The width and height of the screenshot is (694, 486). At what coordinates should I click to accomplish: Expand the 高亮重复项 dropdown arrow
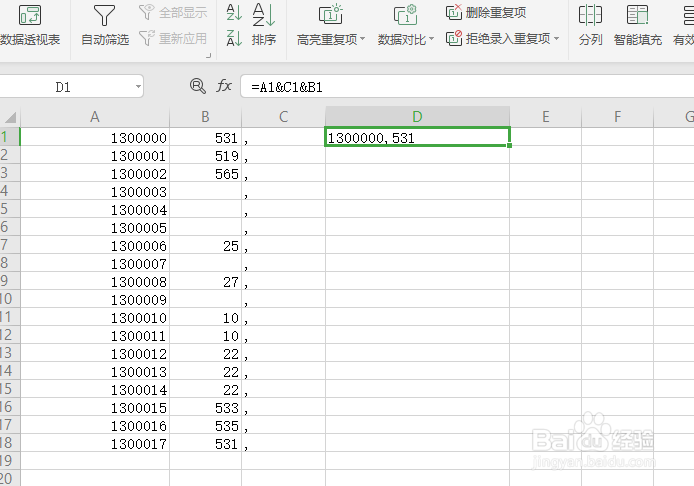coord(362,39)
